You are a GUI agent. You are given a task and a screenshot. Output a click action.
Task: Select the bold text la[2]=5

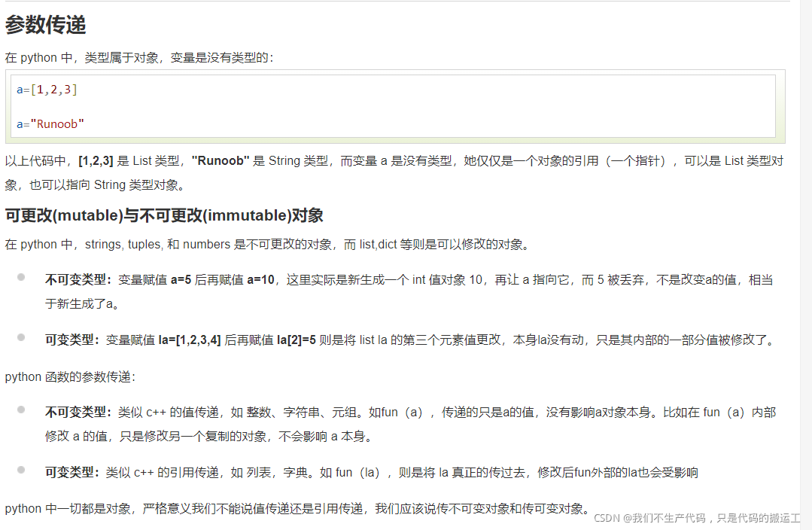297,340
